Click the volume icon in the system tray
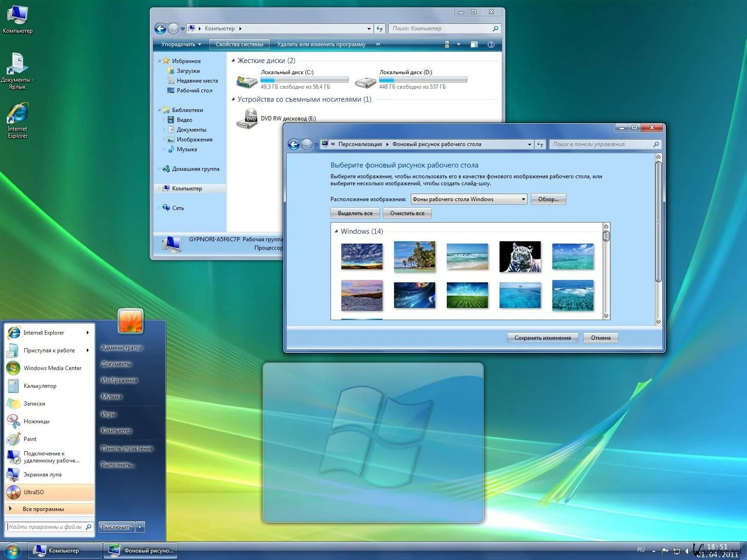747x560 pixels. tap(687, 551)
